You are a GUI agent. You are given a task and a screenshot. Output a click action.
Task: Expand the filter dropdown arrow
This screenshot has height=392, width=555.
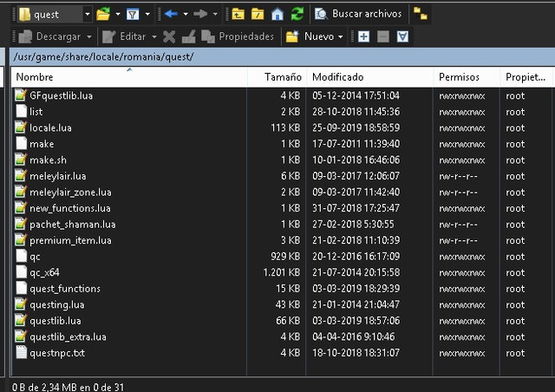pos(147,14)
